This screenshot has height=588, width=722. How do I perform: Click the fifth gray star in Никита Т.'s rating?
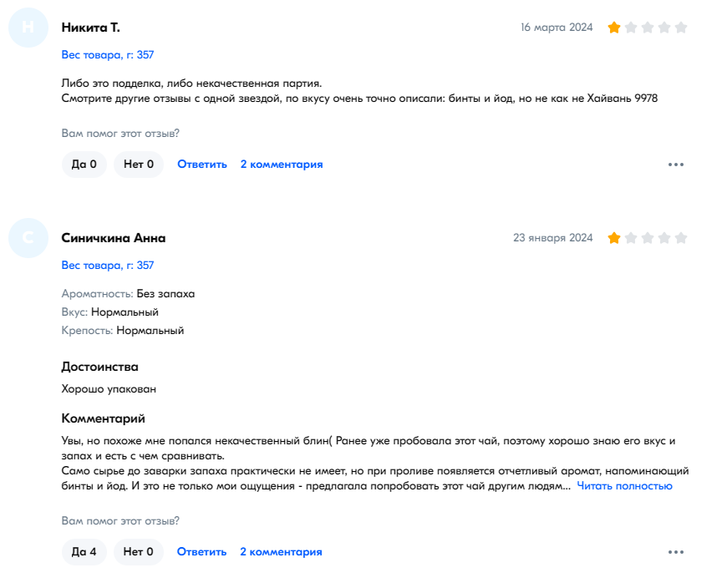coord(681,28)
